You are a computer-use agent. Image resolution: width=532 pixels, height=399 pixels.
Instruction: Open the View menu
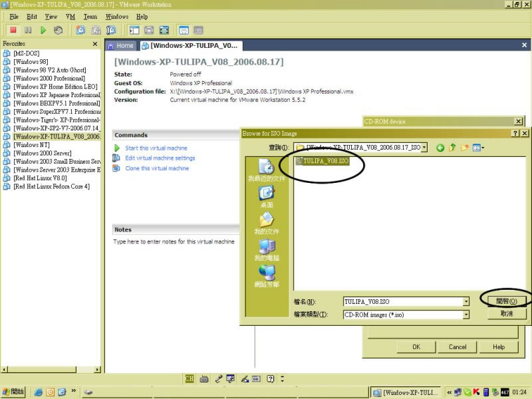click(x=51, y=17)
